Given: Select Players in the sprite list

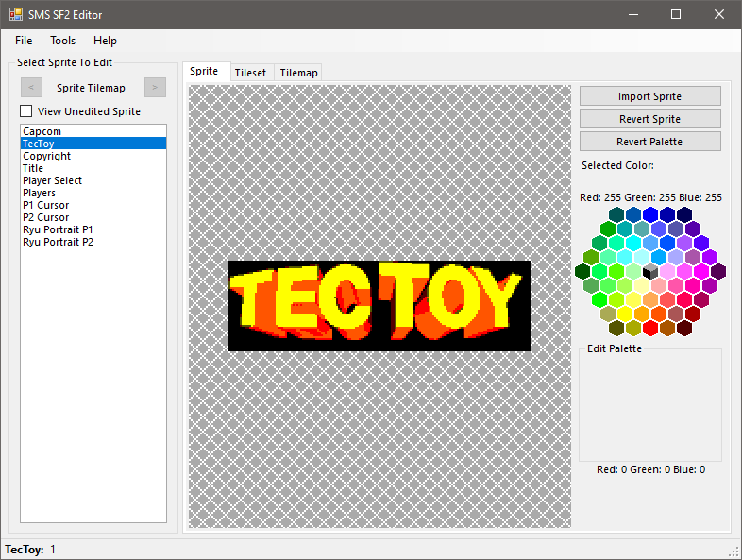Looking at the screenshot, I should point(93,193).
